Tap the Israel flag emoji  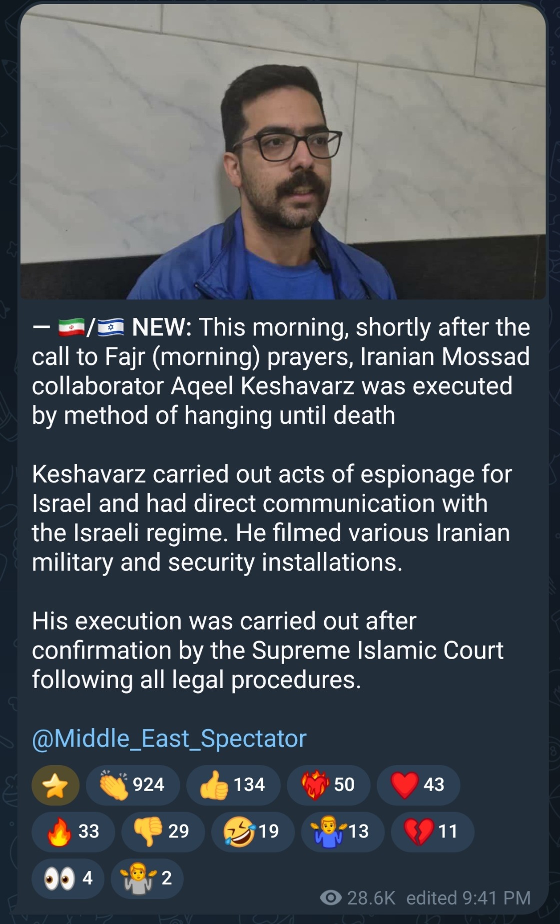pyautogui.click(x=111, y=327)
